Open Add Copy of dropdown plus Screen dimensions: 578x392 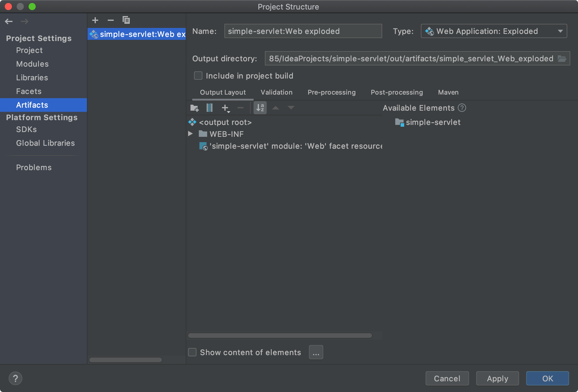226,108
